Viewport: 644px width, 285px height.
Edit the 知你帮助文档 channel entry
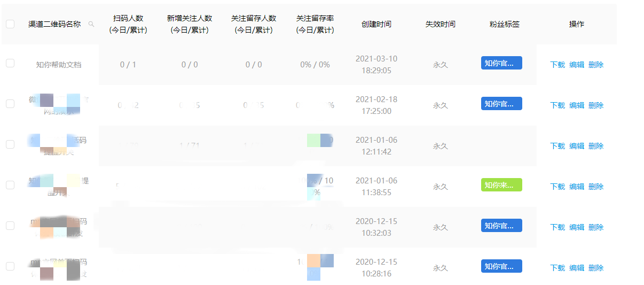[x=577, y=65]
